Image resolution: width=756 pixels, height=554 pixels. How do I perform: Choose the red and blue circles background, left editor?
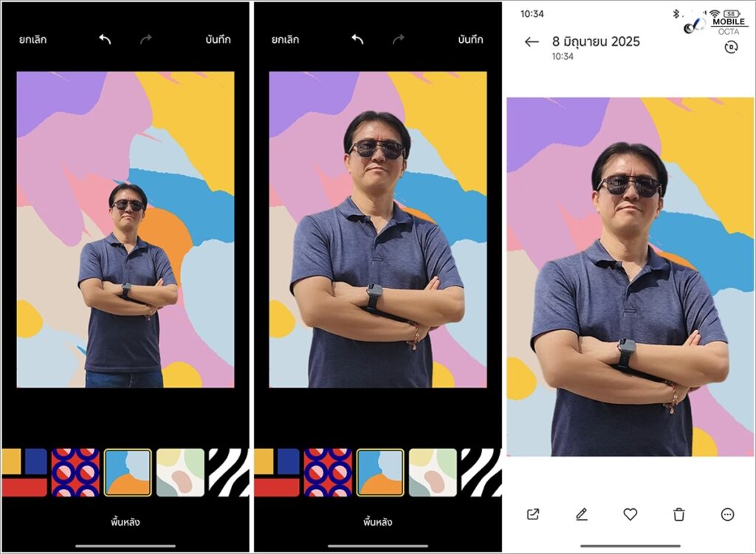click(75, 473)
